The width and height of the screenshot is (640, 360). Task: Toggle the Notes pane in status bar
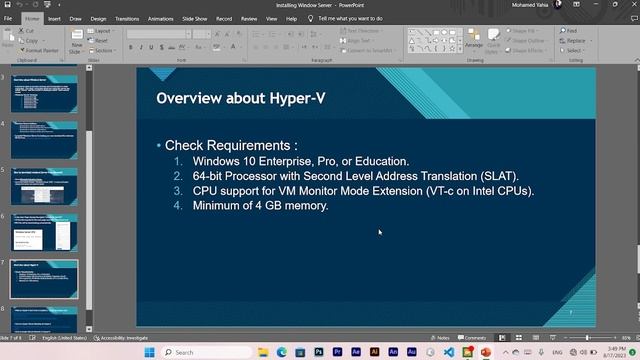(440, 338)
